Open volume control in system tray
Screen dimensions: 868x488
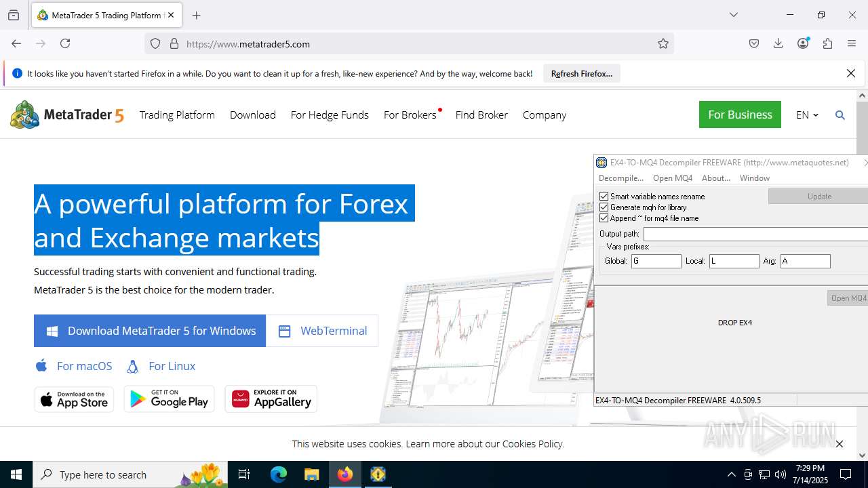(781, 474)
